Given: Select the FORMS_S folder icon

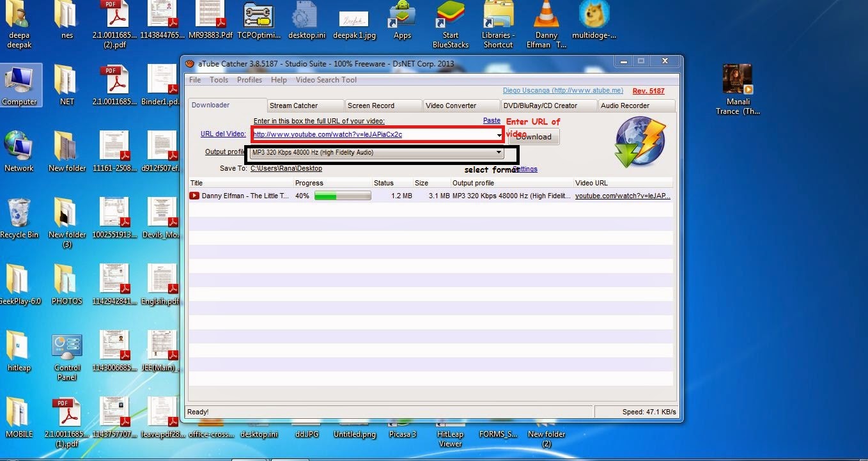Looking at the screenshot, I should tap(498, 428).
